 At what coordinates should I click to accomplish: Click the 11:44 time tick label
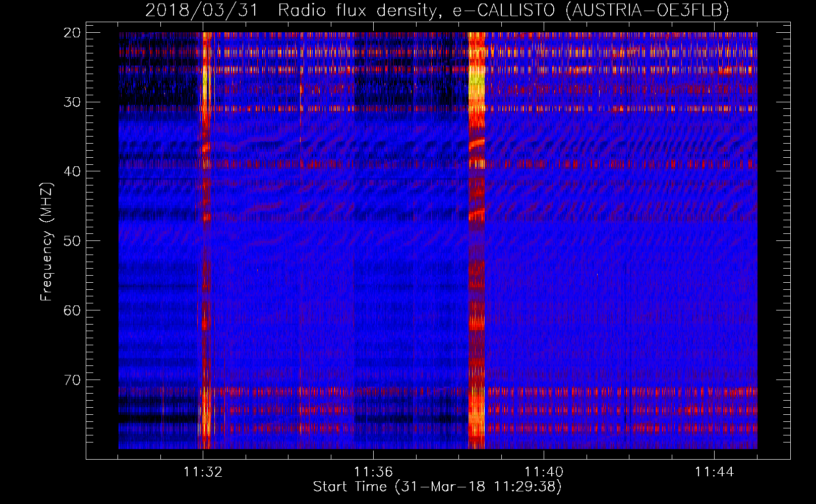click(714, 472)
